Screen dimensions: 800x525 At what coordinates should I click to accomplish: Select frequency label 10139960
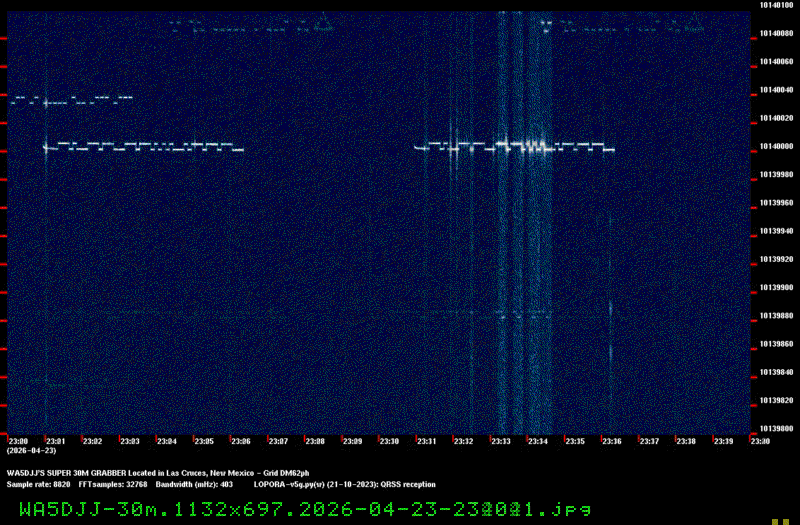[777, 203]
